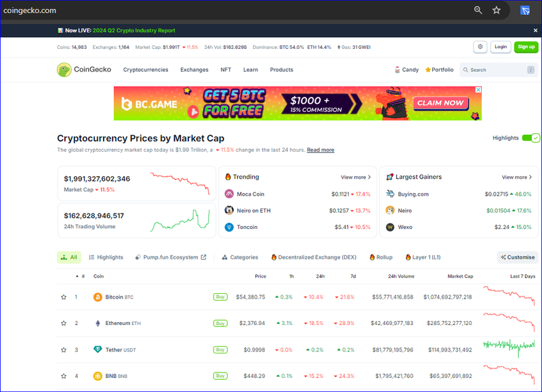The image size is (542, 392).
Task: Click the Buying.com gainer icon
Action: point(390,194)
